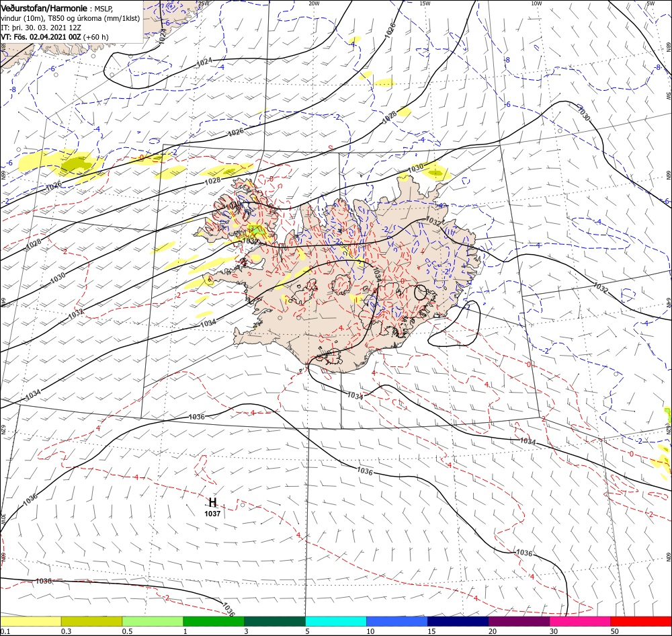The width and height of the screenshot is (672, 636).
Task: Click the light green 0.5 legend swatch
Action: tap(153, 621)
